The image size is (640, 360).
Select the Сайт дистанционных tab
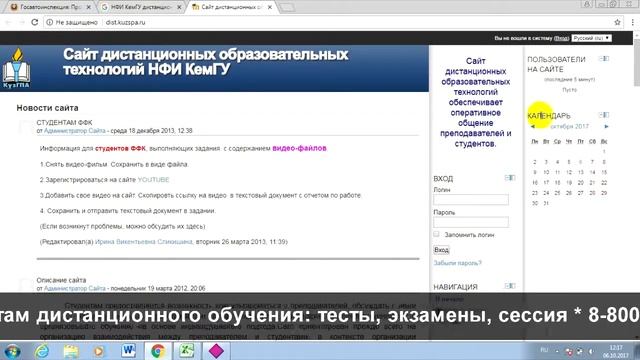tap(231, 7)
